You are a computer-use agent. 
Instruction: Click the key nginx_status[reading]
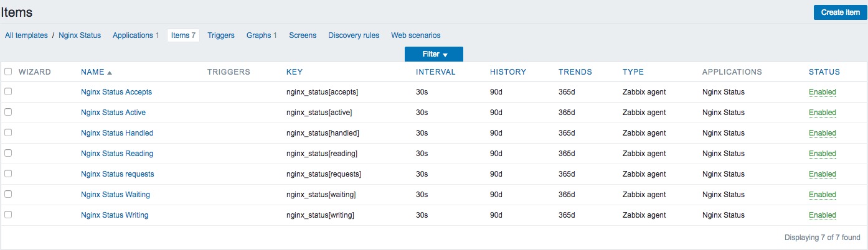(322, 154)
